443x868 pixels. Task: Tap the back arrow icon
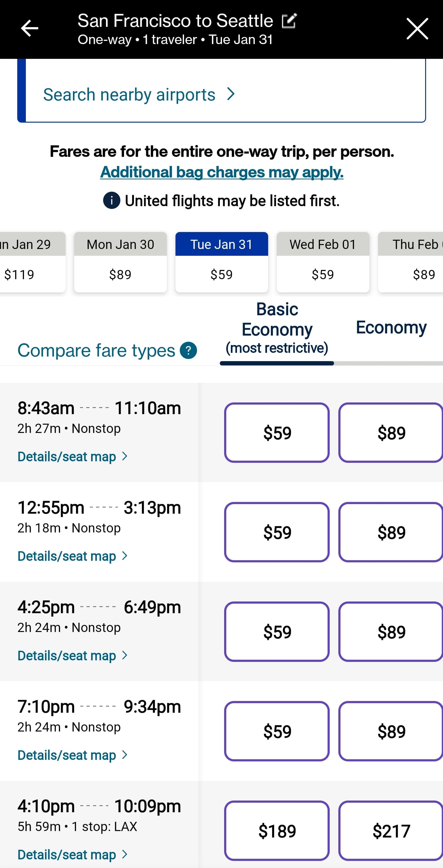29,28
